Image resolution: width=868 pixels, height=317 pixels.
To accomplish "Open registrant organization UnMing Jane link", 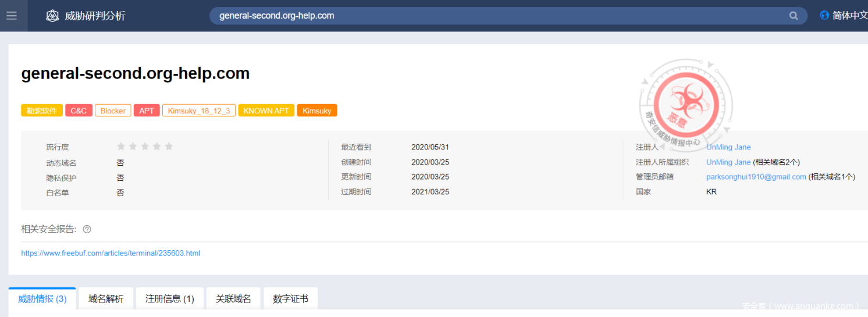I will click(x=728, y=162).
